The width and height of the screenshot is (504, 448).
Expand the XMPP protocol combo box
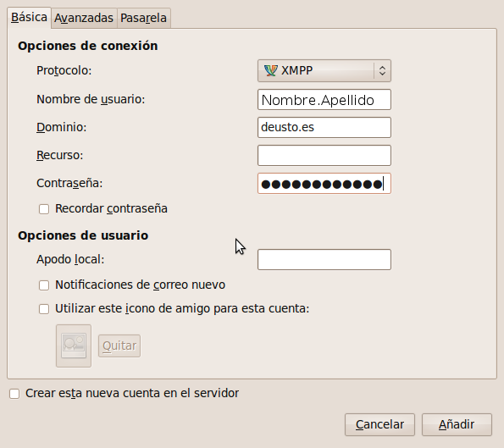pyautogui.click(x=324, y=70)
